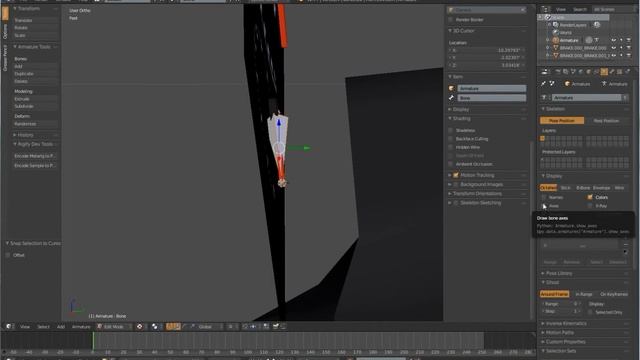This screenshot has height=360, width=640.
Task: Open the Armature menu in viewport header
Action: coord(81,327)
